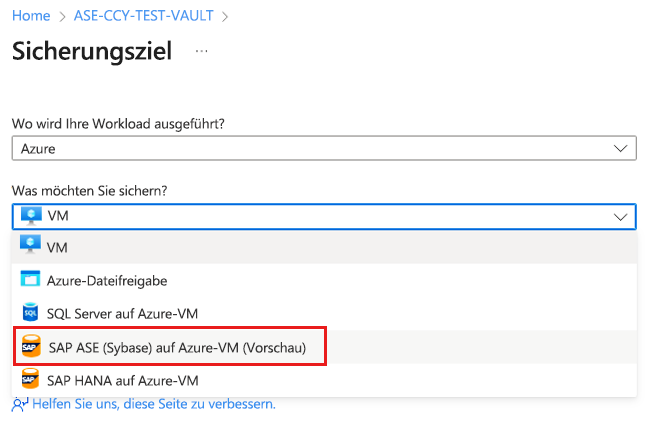646x429 pixels.
Task: Click the SAP ASE (Sybase) database icon
Action: point(30,347)
